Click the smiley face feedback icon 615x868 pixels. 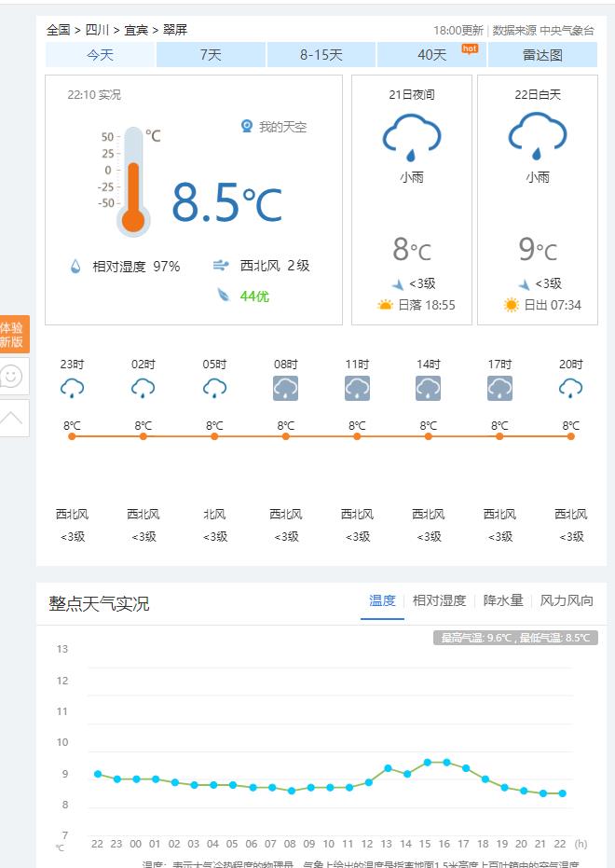12,376
